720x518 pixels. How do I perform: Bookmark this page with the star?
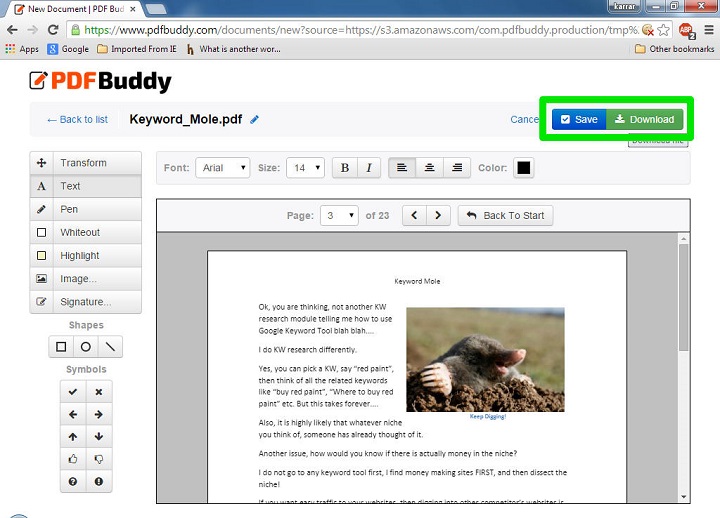click(x=663, y=30)
